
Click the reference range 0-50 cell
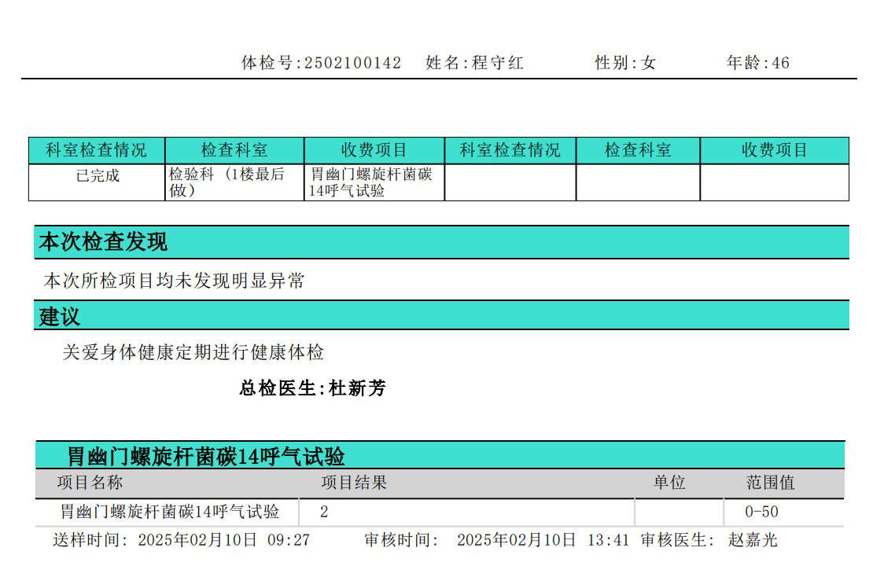(761, 513)
